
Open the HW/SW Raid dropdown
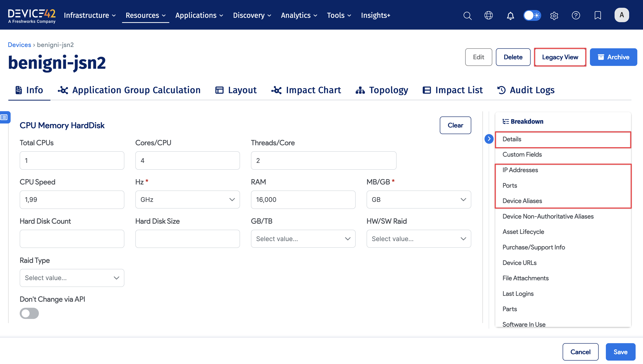point(419,239)
